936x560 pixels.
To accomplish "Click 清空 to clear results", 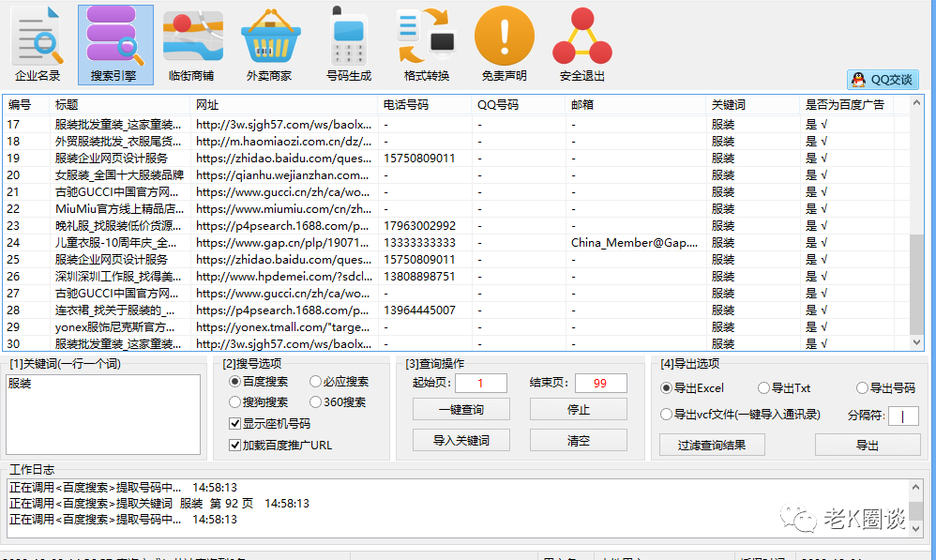I will (581, 439).
